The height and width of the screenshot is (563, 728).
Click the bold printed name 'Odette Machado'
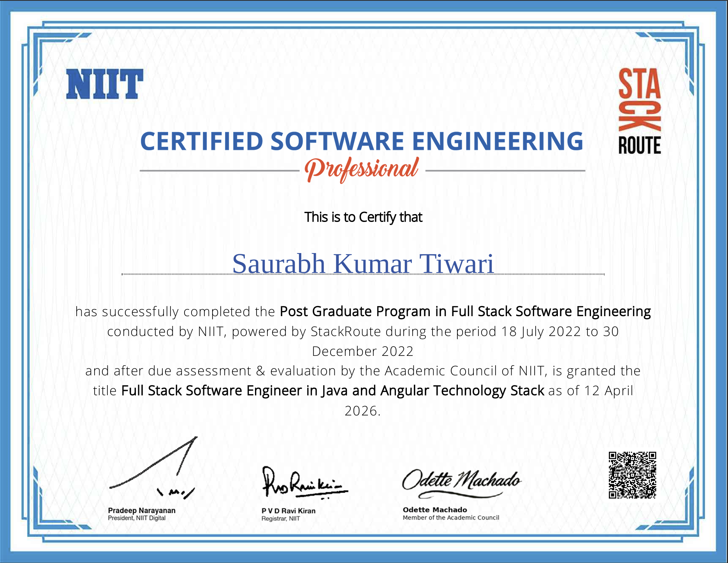click(435, 510)
